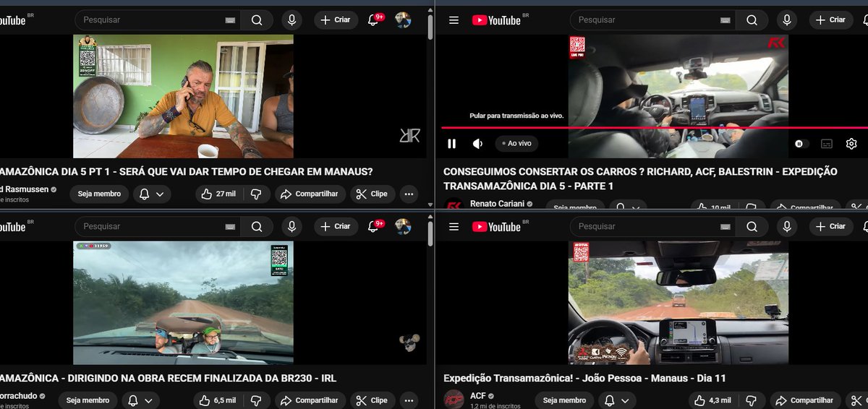Viewport: 868px width, 409px height.
Task: Share the ACF video via Compartilhar
Action: pos(805,400)
